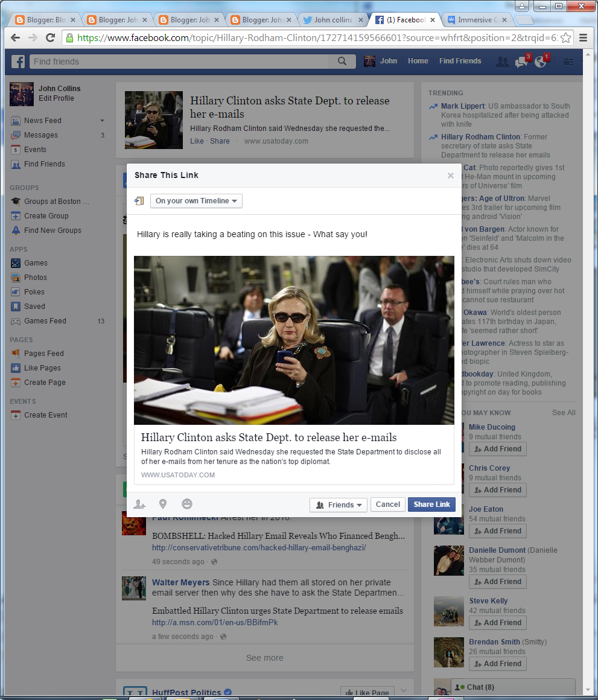
Task: Click the browser forward arrow
Action: (x=33, y=38)
